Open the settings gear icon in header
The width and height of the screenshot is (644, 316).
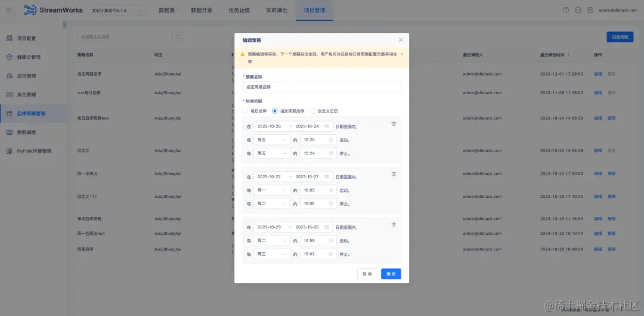(590, 10)
